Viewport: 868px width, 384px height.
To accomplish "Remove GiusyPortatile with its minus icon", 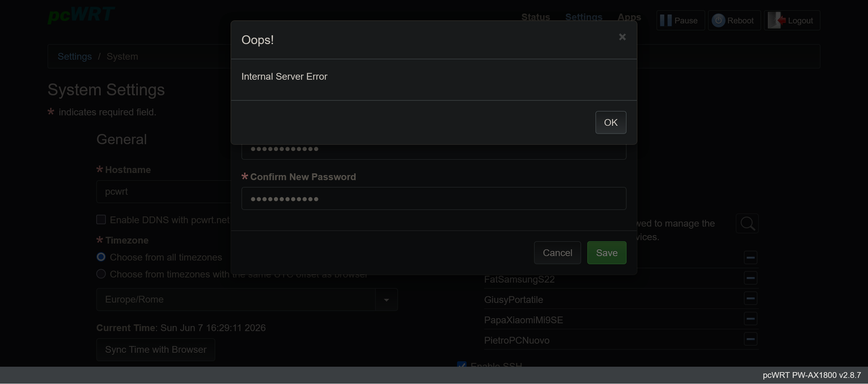I will coord(751,299).
